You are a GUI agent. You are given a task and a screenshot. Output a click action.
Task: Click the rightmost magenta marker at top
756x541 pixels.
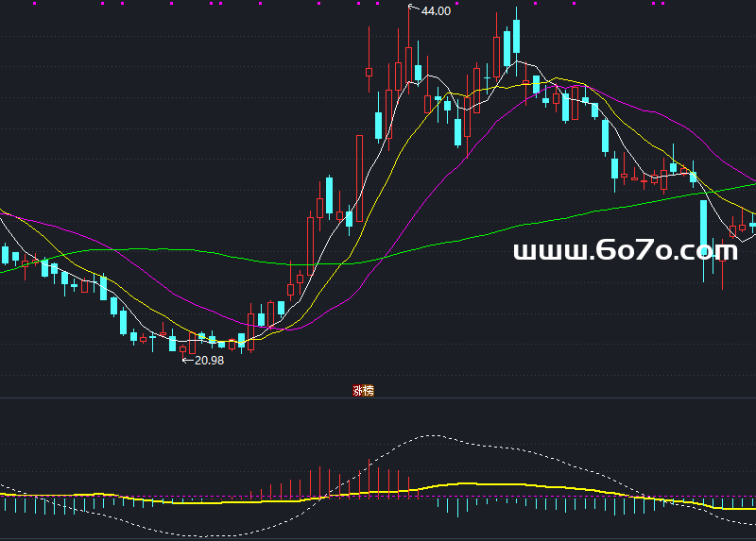click(663, 4)
